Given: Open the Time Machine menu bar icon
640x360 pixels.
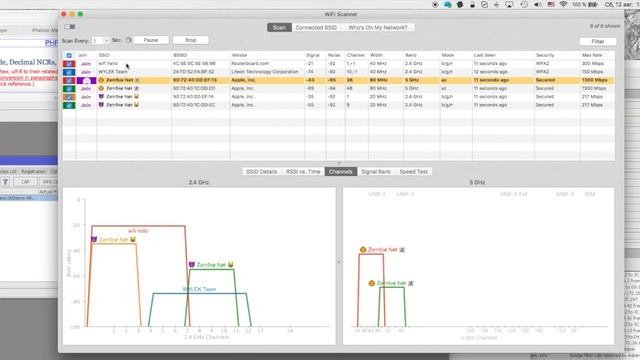Looking at the screenshot, I should click(524, 4).
